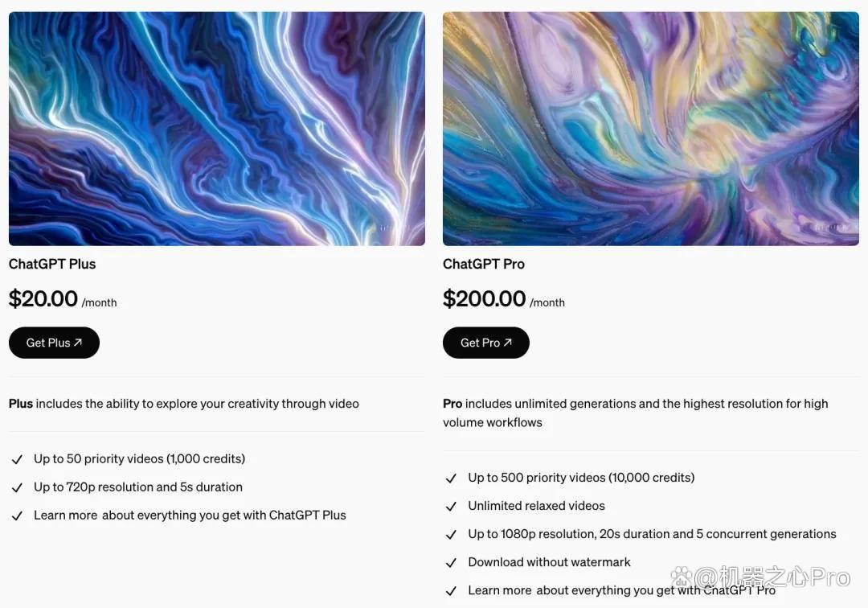868x608 pixels.
Task: Follow Learn more link for ChatGPT Plus
Action: [x=65, y=515]
